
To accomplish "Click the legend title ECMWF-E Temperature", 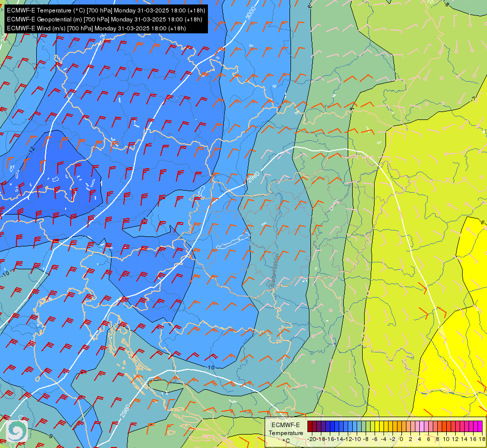I will point(286,429).
